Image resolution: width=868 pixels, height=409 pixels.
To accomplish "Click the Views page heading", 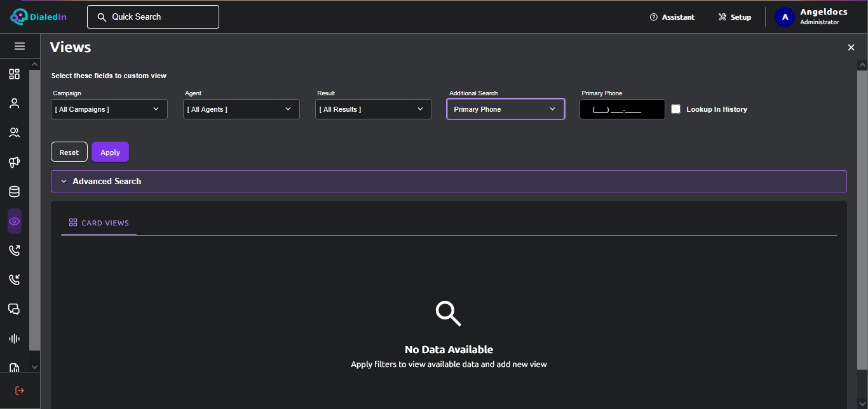I will click(x=71, y=47).
